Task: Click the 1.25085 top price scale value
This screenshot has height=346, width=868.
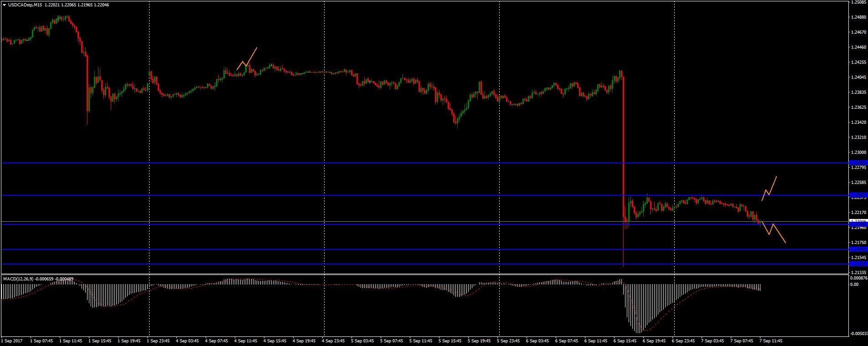Action: click(858, 2)
